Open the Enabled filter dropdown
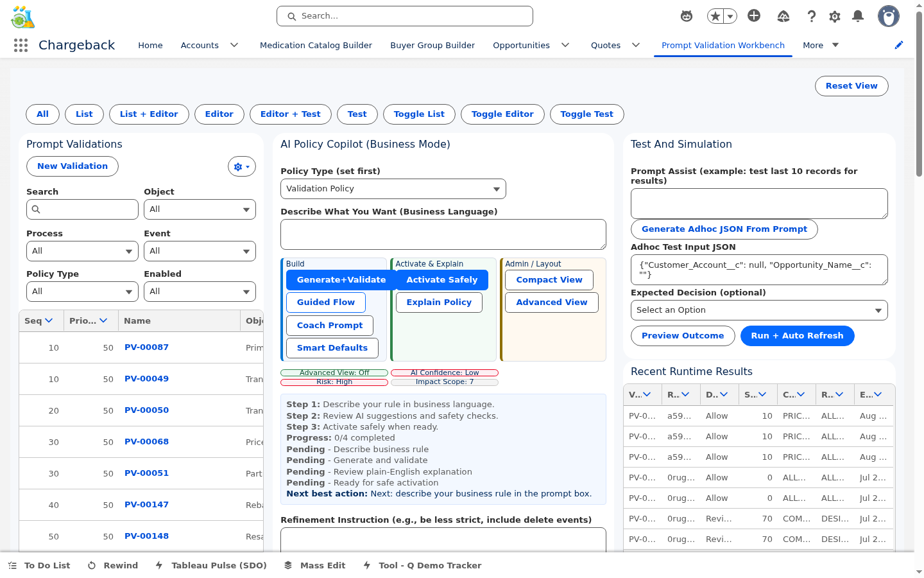Screen dimensions: 924x578 point(200,292)
